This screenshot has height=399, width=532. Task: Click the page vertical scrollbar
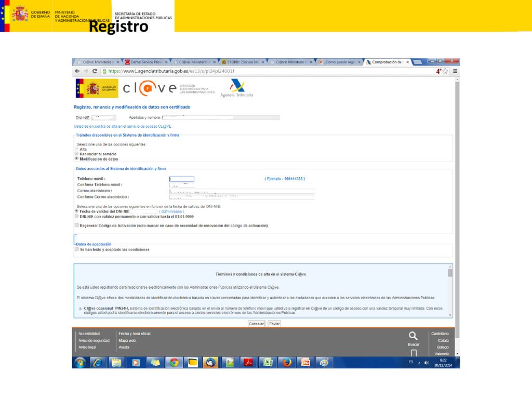pyautogui.click(x=457, y=209)
